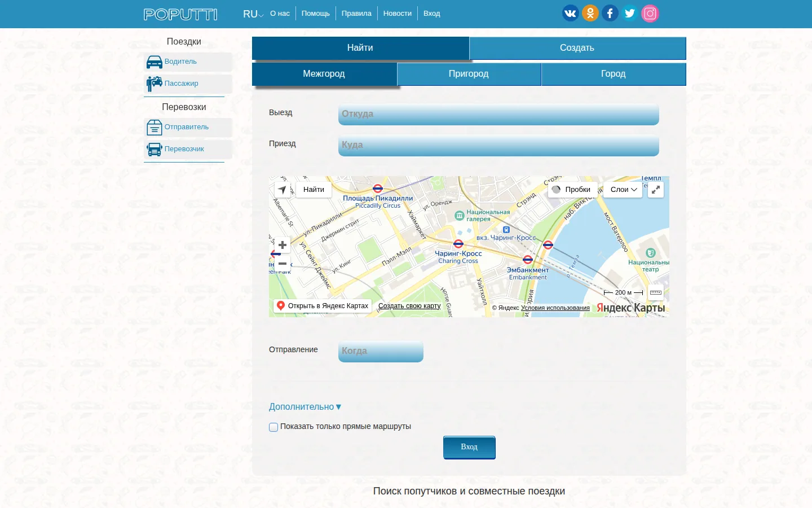Click the Куда destination field
Viewport: 812px width, 508px height.
coord(498,145)
